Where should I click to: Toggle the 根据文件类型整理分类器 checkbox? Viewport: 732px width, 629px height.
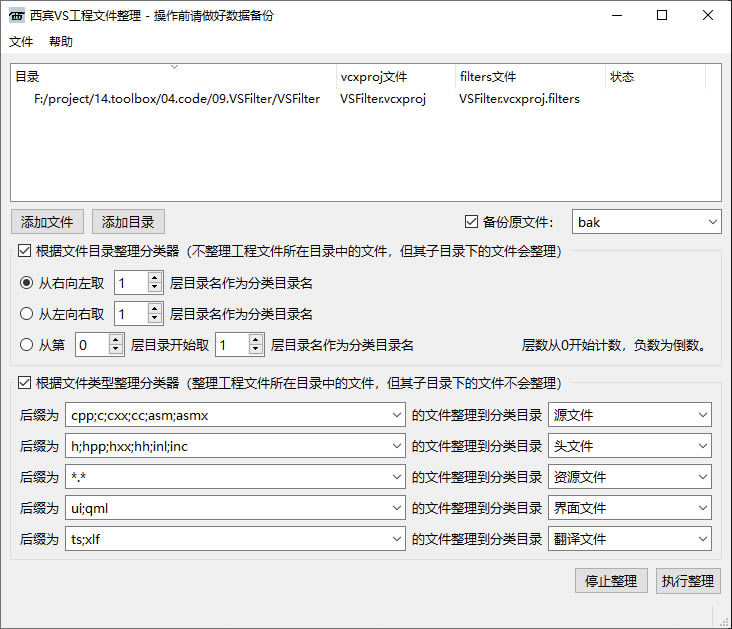click(24, 383)
